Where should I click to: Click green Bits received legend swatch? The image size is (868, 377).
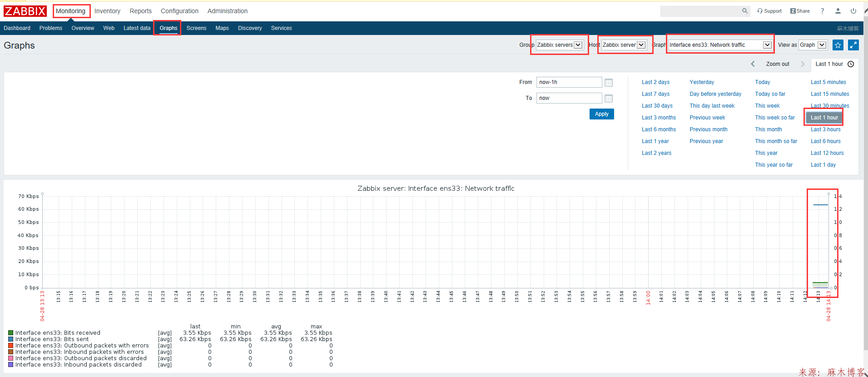10,333
